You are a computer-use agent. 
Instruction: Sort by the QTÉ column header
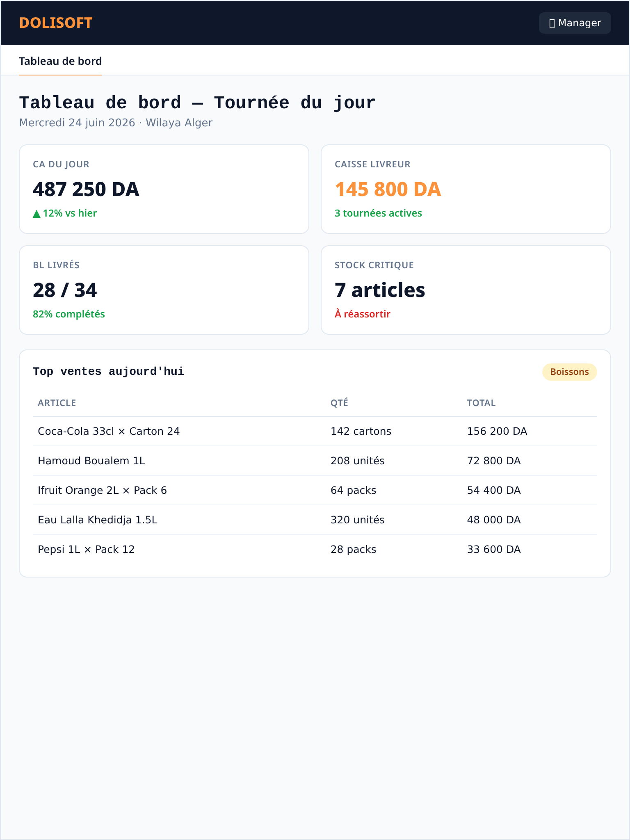tap(339, 403)
